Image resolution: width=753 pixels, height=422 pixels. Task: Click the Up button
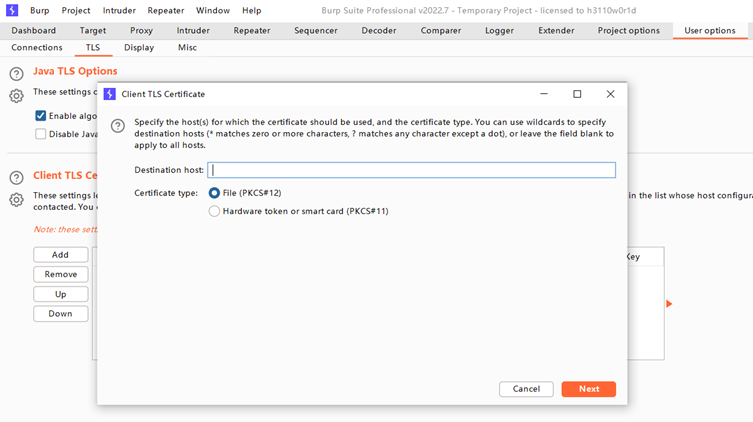pyautogui.click(x=61, y=294)
